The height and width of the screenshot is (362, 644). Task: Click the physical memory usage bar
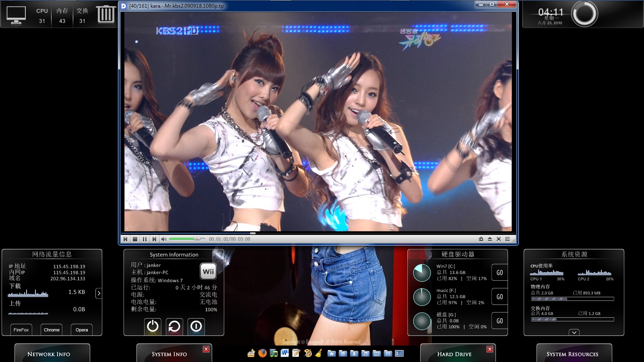pos(572,299)
